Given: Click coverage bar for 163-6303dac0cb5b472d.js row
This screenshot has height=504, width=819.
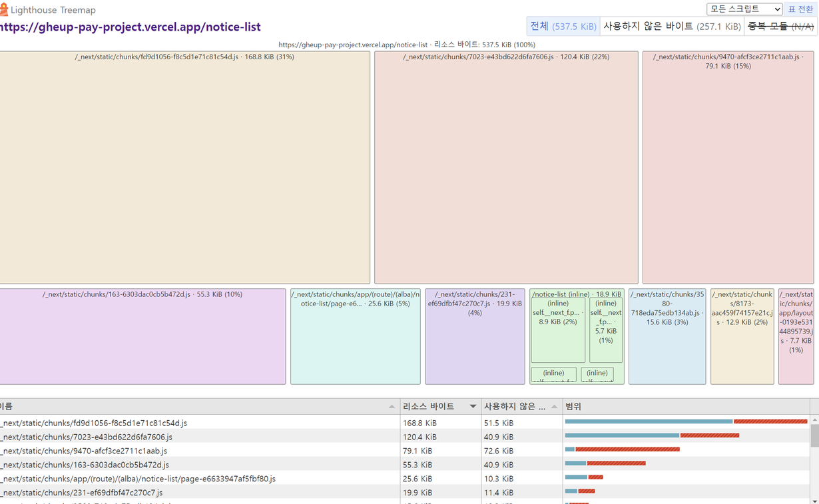Looking at the screenshot, I should point(605,463).
